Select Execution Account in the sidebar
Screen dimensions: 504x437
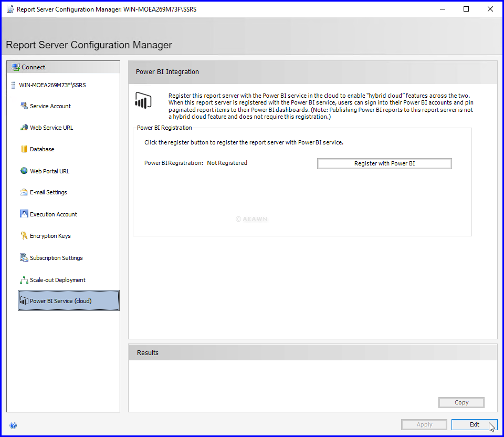[x=54, y=214]
